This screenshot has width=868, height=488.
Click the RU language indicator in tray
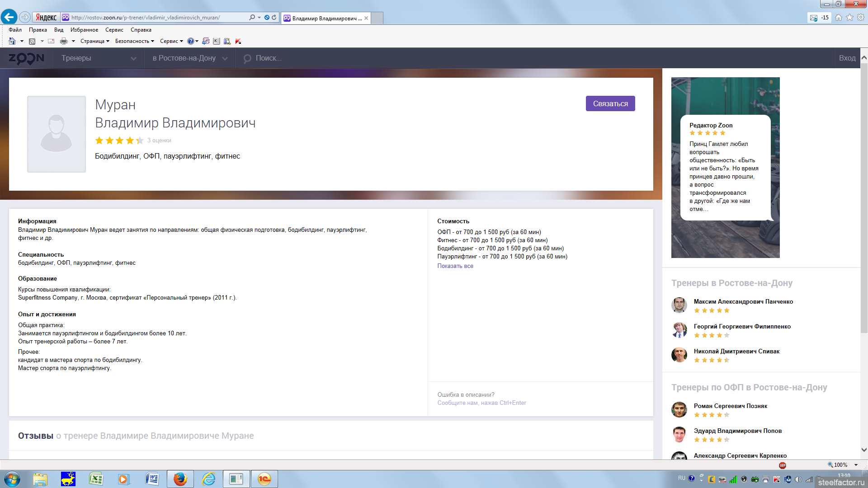point(682,478)
